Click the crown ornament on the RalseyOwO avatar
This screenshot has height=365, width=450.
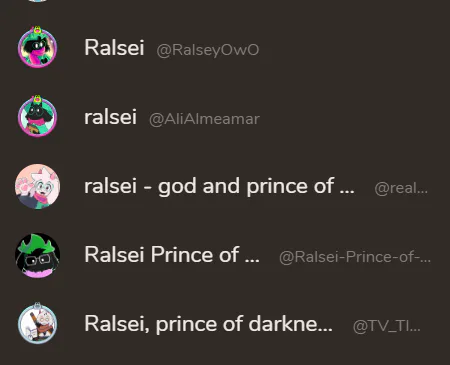click(37, 29)
